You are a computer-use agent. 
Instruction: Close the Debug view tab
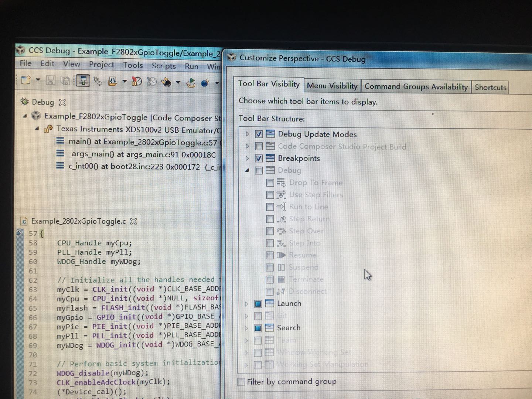(62, 102)
